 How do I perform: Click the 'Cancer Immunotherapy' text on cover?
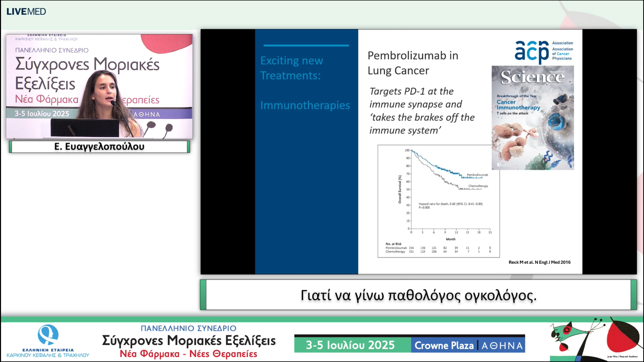tap(518, 105)
